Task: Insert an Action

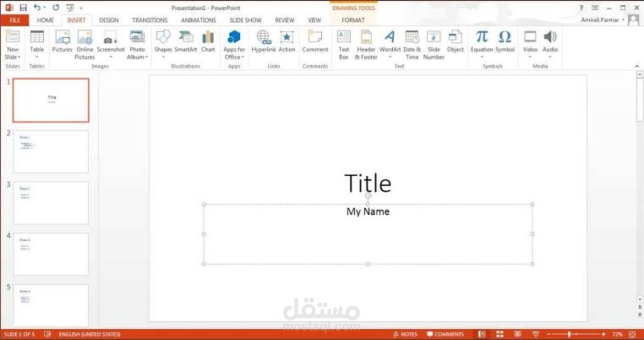Action: click(287, 41)
